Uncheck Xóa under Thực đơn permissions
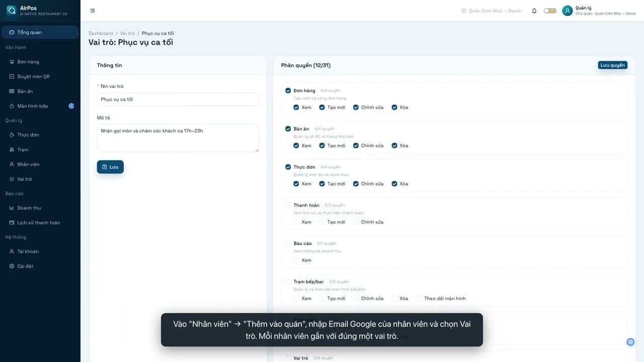This screenshot has height=362, width=644. coord(394,184)
